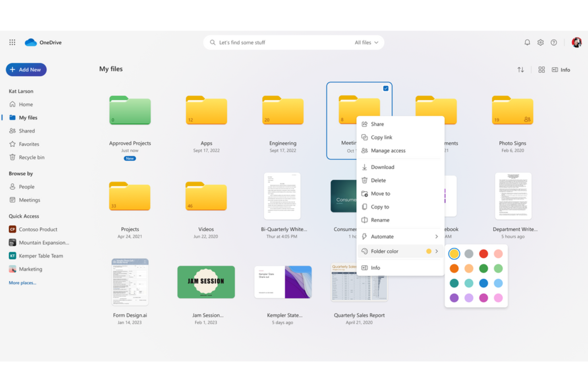Expand the All files search filter dropdown

366,42
